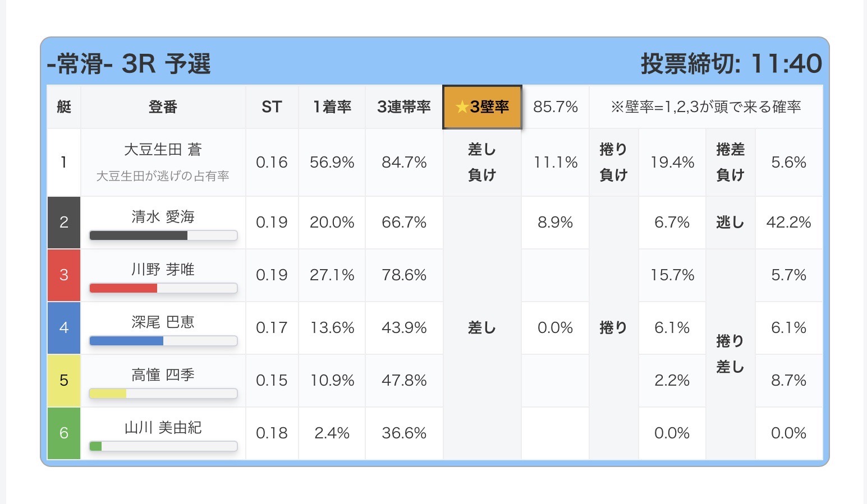Viewport: 867px width, 504px height.
Task: Click the ST column header
Action: [x=272, y=107]
